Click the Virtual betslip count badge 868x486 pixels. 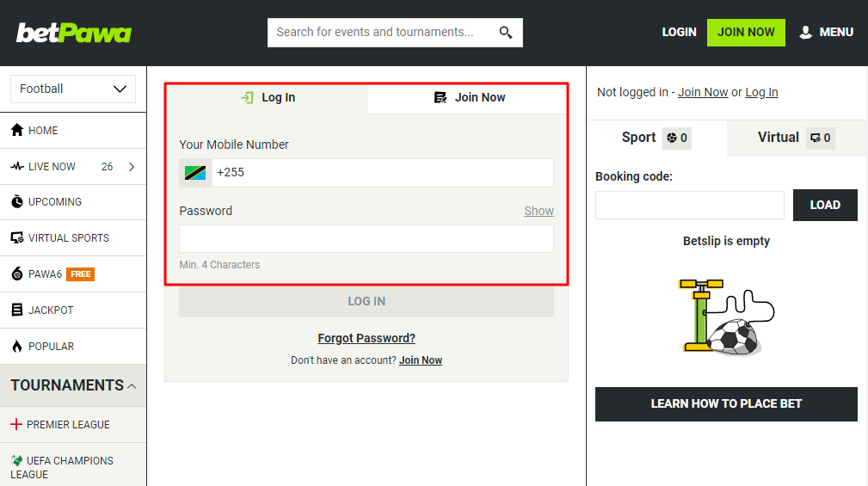(821, 138)
